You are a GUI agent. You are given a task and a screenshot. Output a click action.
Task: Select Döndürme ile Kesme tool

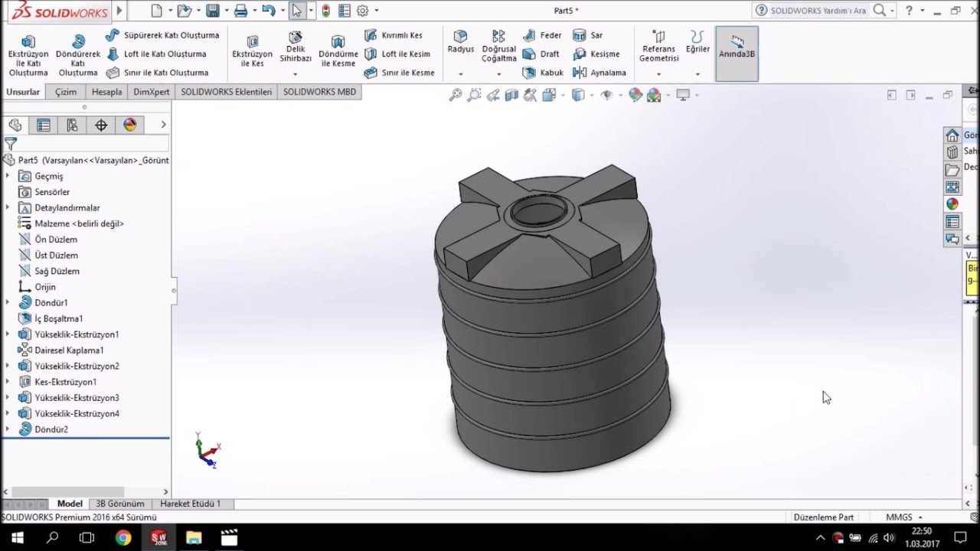pos(338,51)
